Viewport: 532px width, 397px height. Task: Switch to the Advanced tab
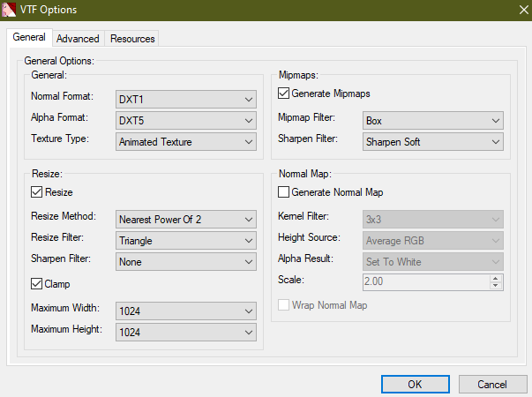coord(78,39)
